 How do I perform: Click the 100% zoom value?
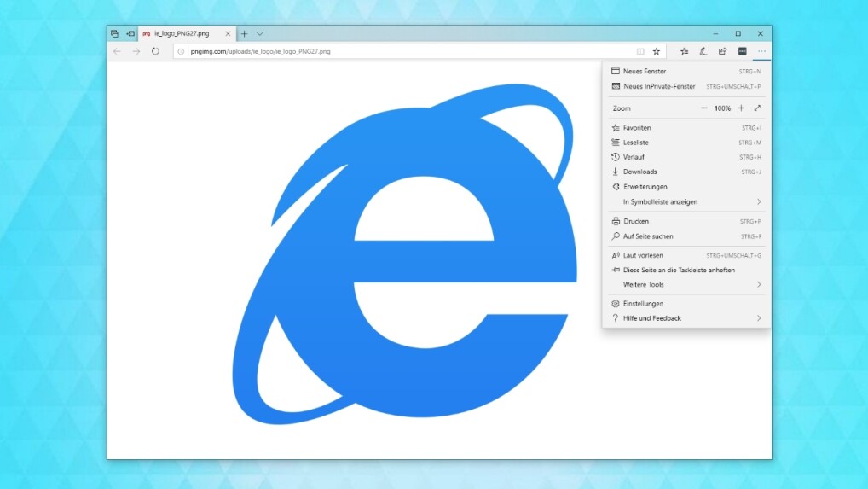tap(722, 108)
